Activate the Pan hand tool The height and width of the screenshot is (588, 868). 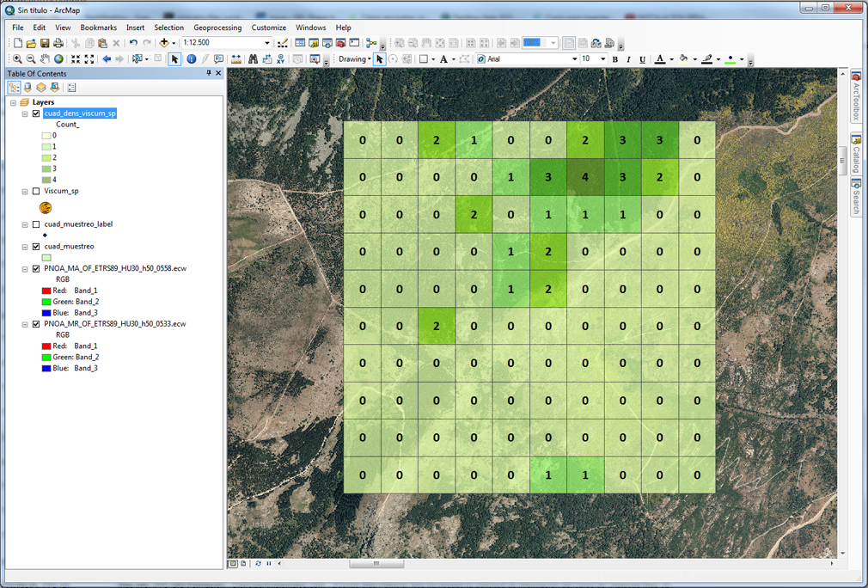[45, 58]
